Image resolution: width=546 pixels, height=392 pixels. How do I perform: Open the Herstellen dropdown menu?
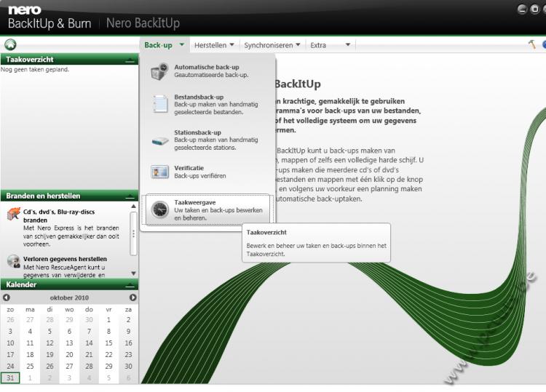(x=214, y=45)
